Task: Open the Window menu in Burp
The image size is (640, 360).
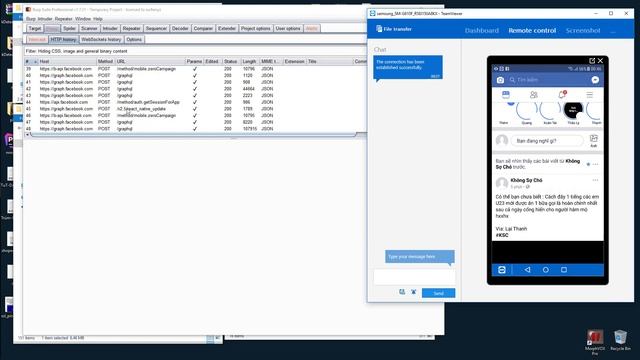Action: pos(83,19)
